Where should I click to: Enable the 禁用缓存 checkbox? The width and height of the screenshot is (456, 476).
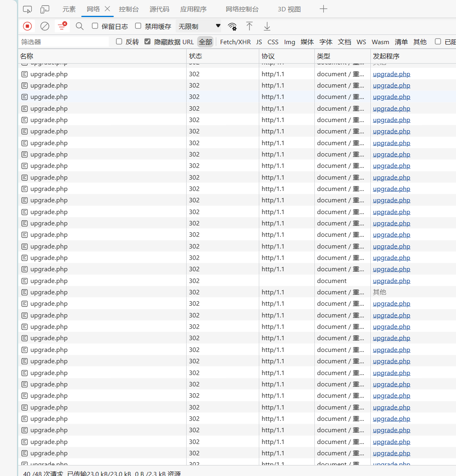pos(138,26)
